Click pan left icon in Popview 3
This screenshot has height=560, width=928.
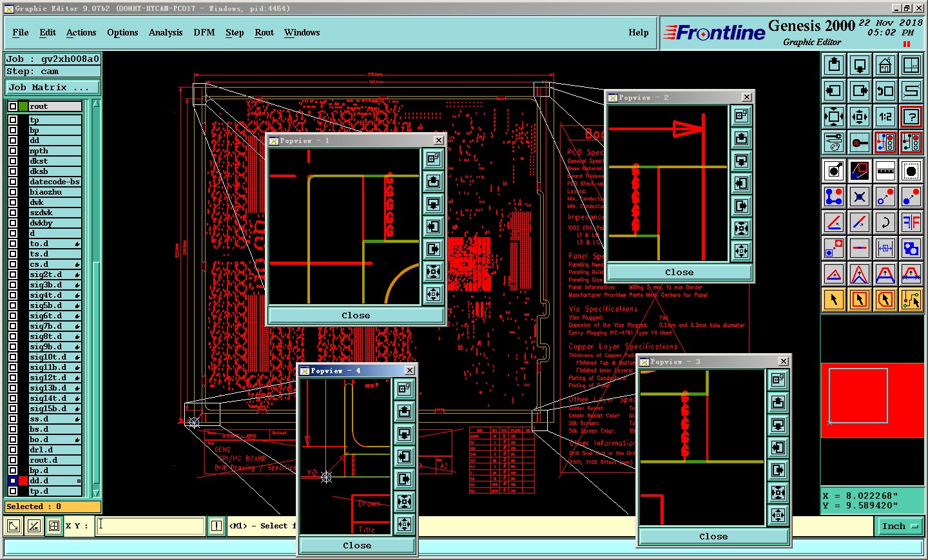click(778, 448)
